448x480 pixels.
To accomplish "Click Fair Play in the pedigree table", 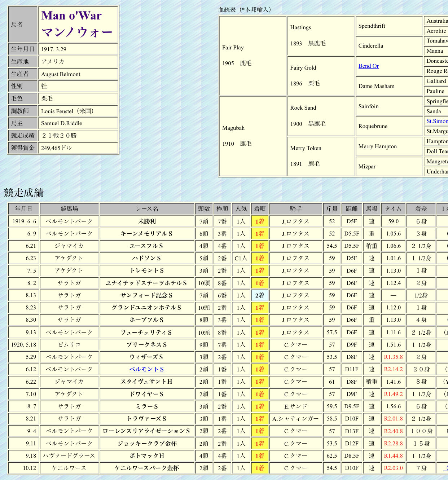I will 233,48.
